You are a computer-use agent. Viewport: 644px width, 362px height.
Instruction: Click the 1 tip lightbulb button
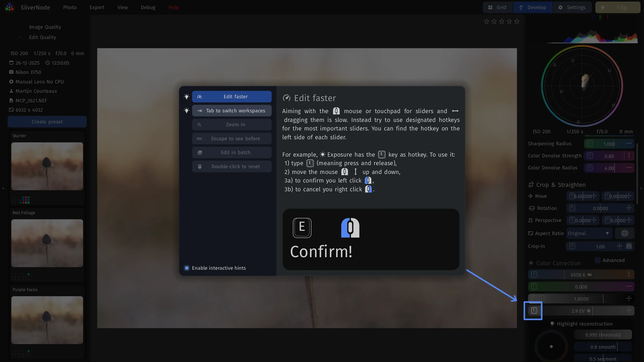coord(618,7)
